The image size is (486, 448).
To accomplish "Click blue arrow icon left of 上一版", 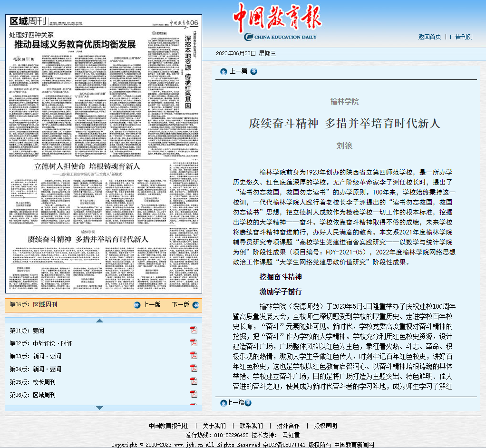I will coord(137,305).
